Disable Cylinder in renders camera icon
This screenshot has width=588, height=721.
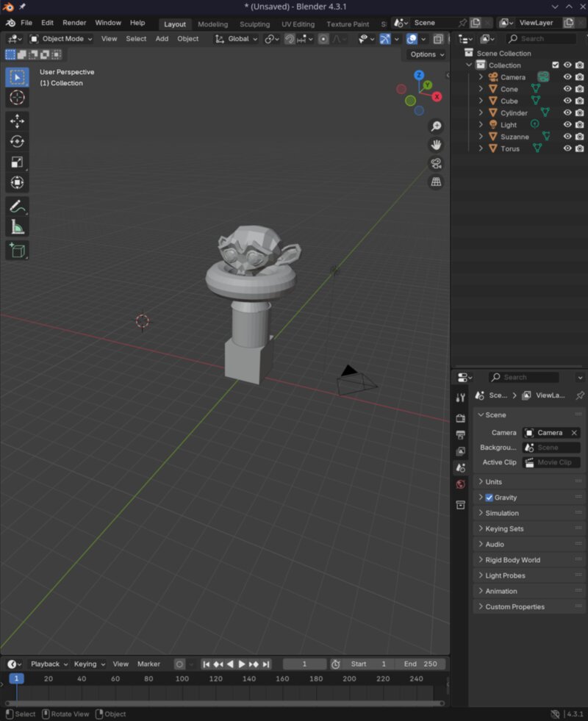[580, 112]
